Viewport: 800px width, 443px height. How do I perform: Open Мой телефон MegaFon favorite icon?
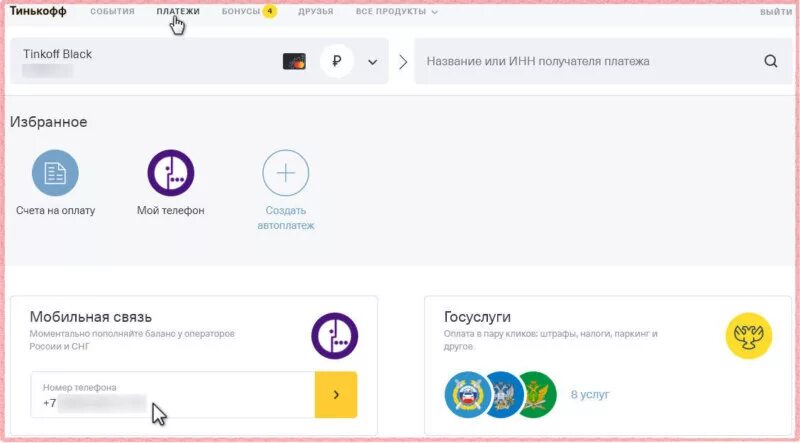point(171,173)
